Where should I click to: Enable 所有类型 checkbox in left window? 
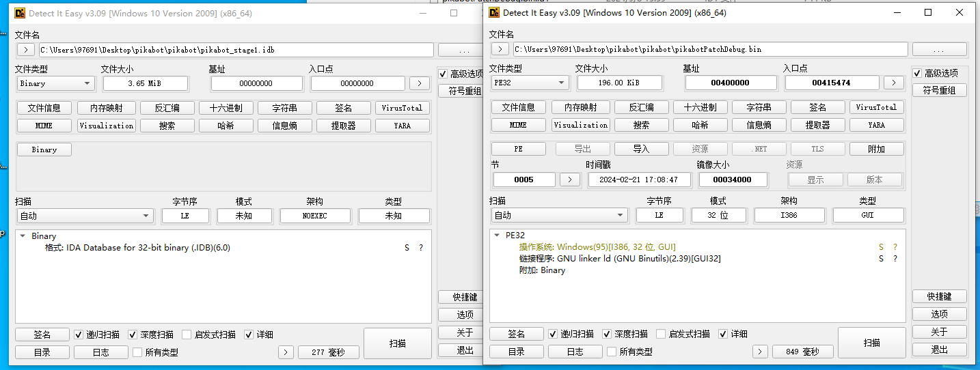(137, 352)
